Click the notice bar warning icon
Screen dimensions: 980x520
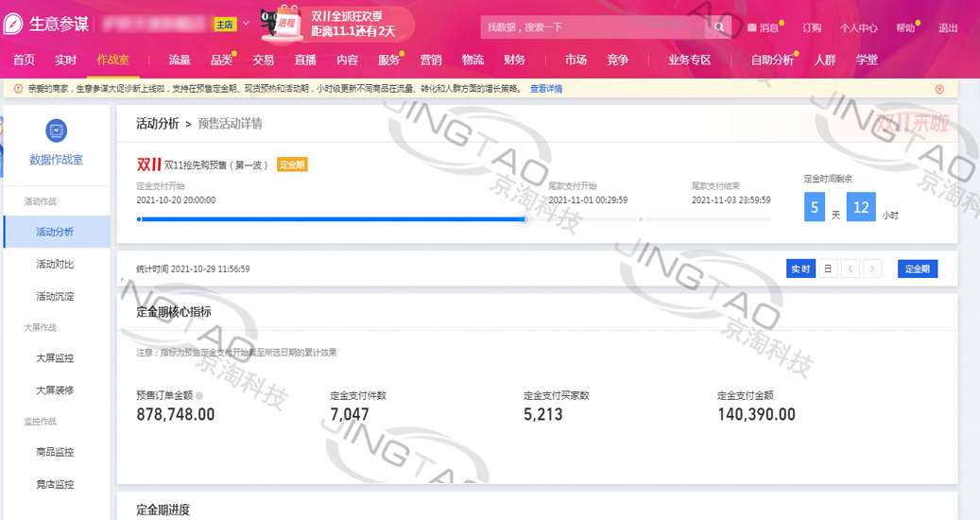tap(18, 89)
